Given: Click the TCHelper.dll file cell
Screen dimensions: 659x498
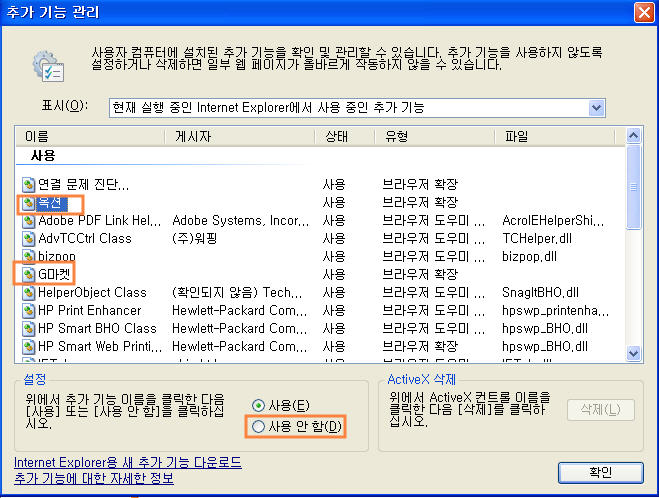Looking at the screenshot, I should (537, 239).
